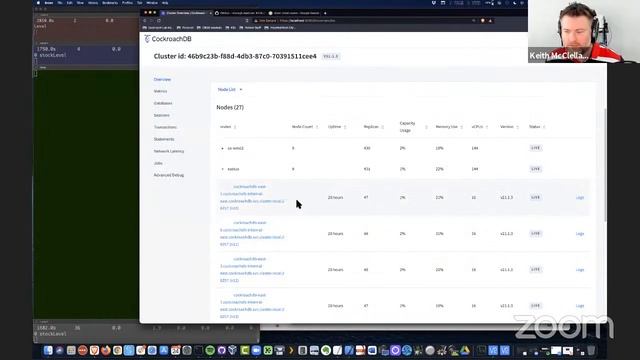Open Finder from the Dock

coord(48,350)
